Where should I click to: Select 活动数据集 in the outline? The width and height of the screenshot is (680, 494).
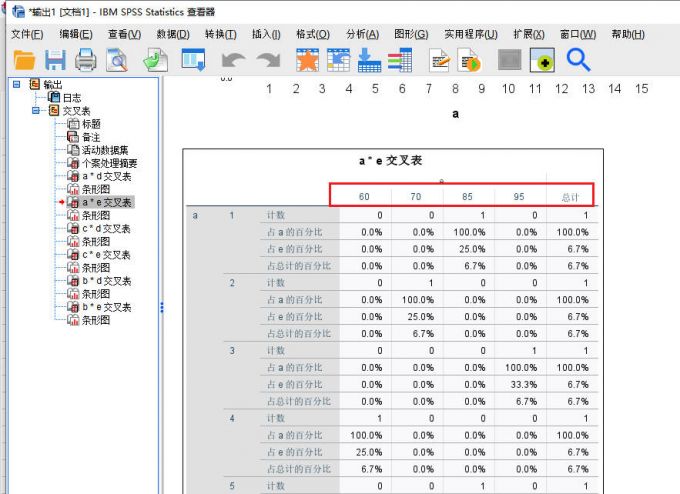tap(105, 150)
